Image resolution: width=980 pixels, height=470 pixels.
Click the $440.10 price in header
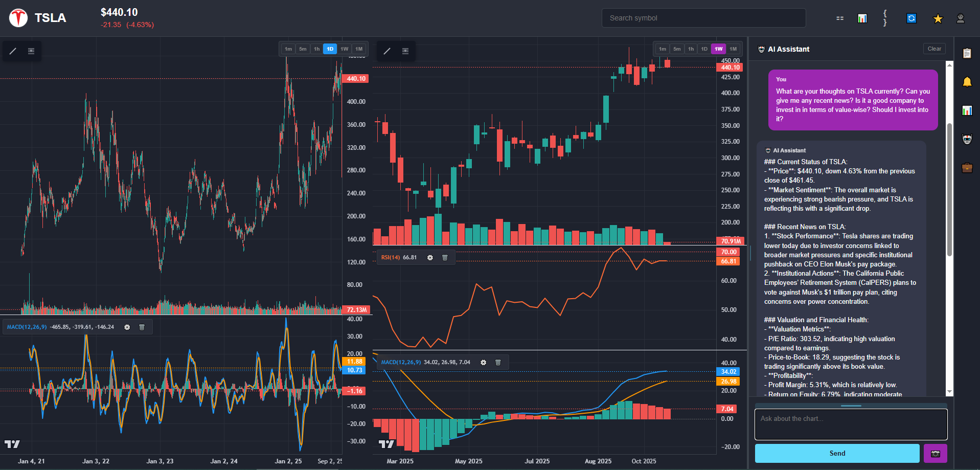[x=119, y=12]
